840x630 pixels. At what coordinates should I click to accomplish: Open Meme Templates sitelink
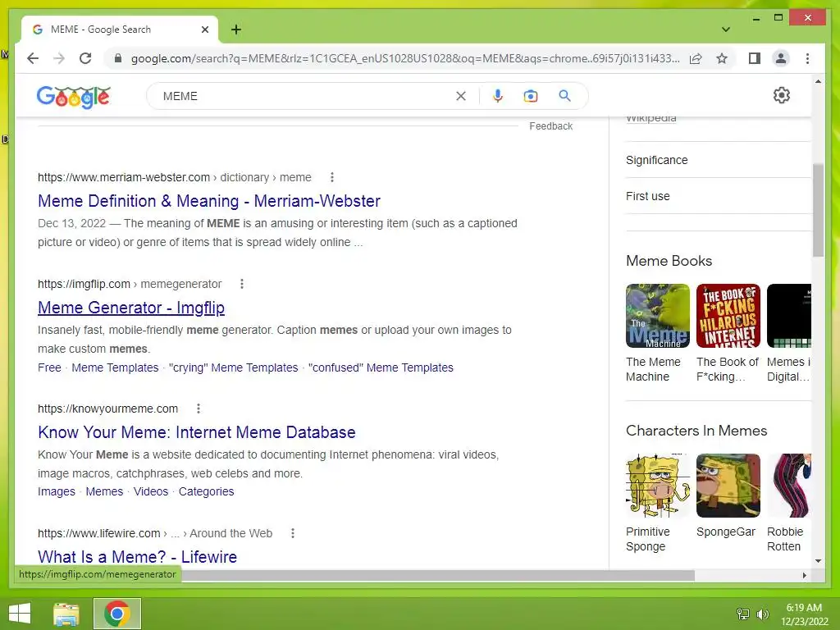115,367
